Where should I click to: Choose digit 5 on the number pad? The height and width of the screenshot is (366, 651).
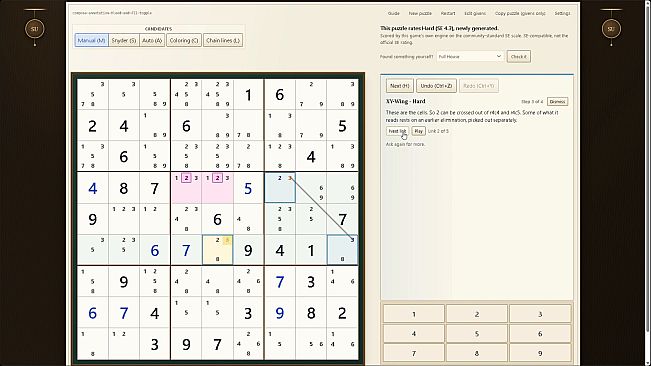tap(477, 334)
